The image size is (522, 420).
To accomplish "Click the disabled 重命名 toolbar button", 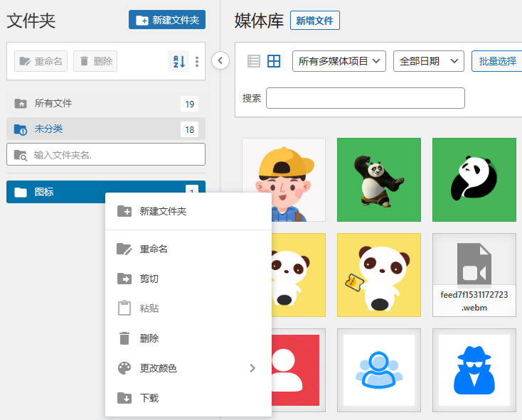I will (x=41, y=61).
